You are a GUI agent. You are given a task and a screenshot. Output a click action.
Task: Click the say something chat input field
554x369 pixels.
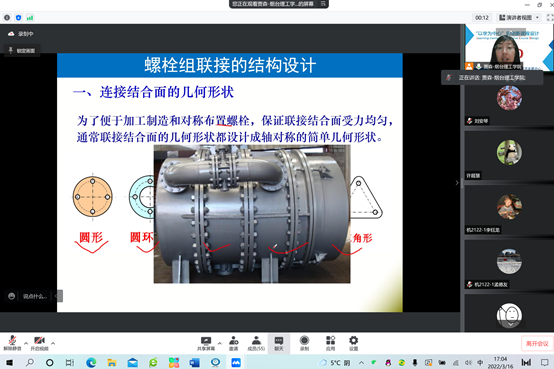(35, 296)
